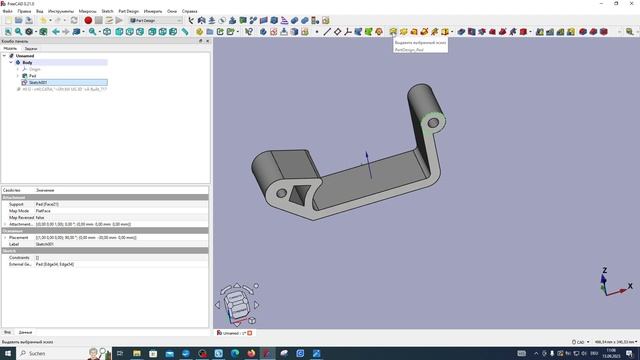
Task: Switch to the Задачи tab
Action: pos(31,48)
